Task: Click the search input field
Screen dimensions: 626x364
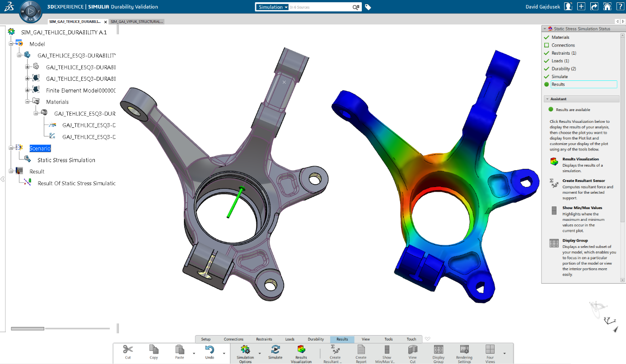Action: 320,7
